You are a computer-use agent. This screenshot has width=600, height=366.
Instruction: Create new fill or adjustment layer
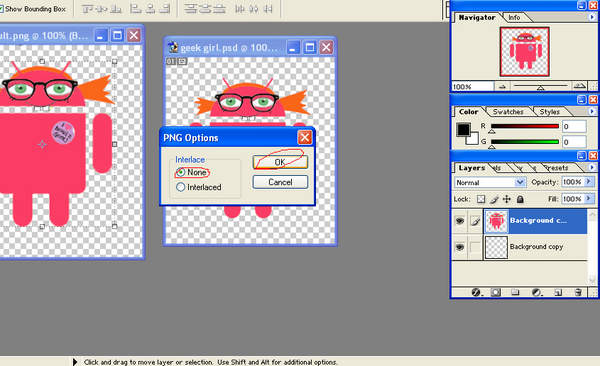click(x=536, y=292)
